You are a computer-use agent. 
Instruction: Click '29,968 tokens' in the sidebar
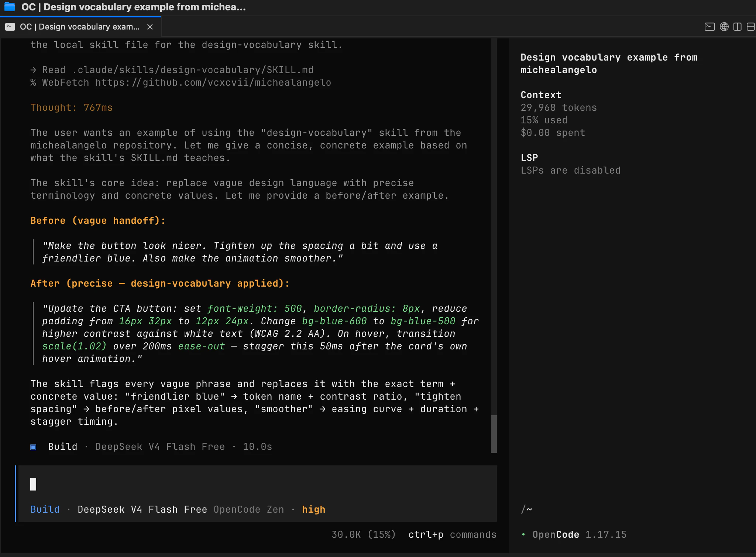tap(559, 107)
